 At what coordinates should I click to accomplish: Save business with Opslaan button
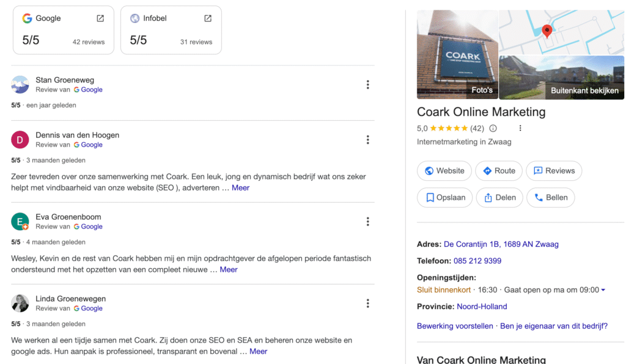click(445, 198)
